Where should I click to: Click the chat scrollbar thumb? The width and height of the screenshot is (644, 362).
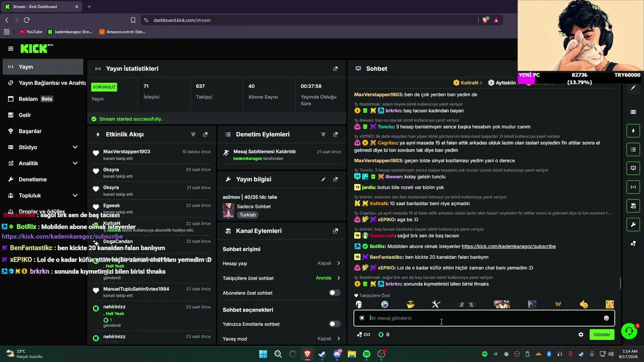(x=620, y=284)
